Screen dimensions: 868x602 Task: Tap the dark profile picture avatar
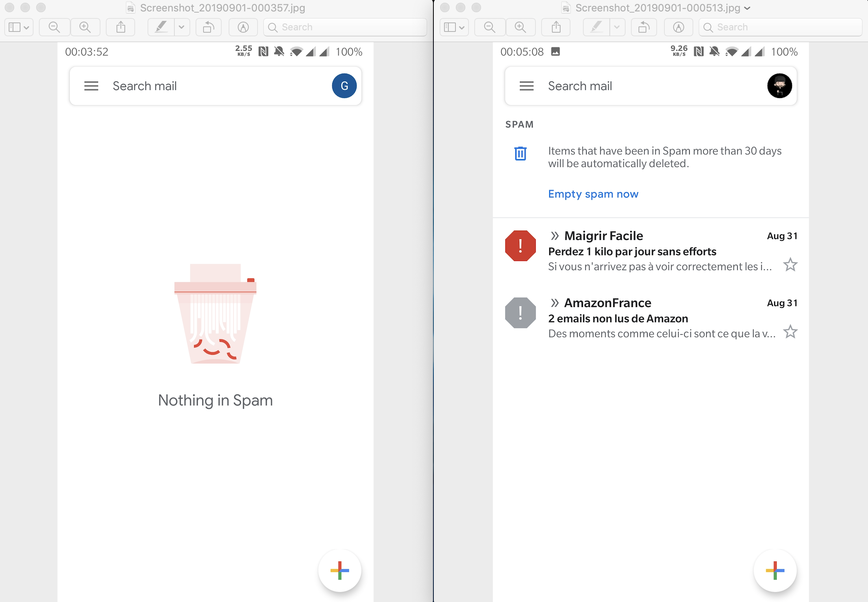(x=779, y=86)
